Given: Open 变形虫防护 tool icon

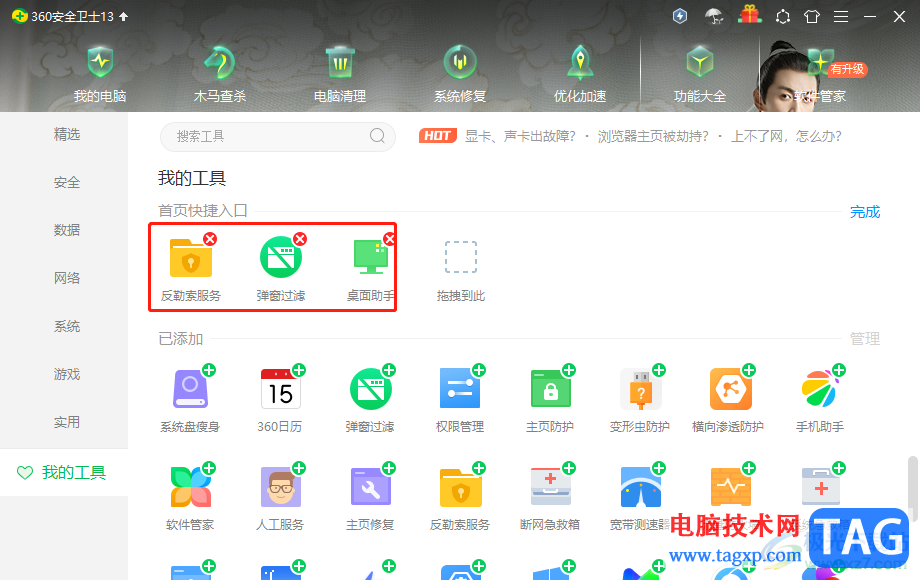Looking at the screenshot, I should coord(640,389).
